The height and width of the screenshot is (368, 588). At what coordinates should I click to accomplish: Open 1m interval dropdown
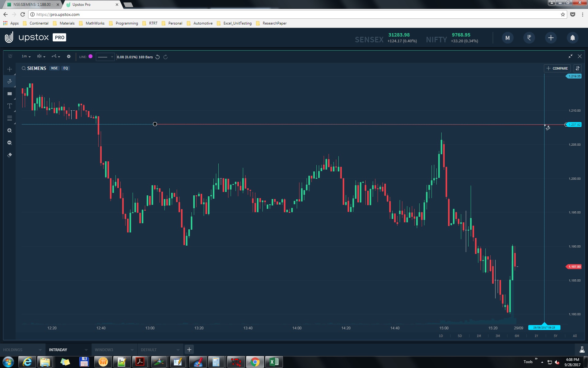[x=26, y=56]
